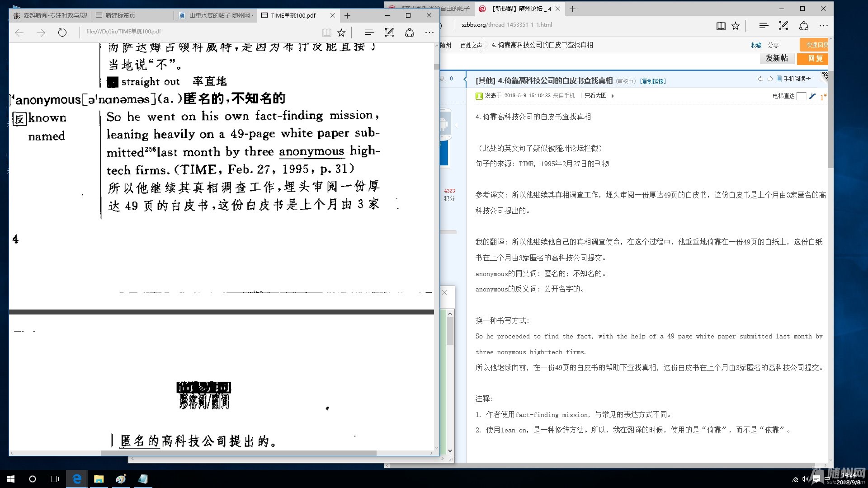Add notes in the PDF window
868x488 pixels.
(389, 33)
